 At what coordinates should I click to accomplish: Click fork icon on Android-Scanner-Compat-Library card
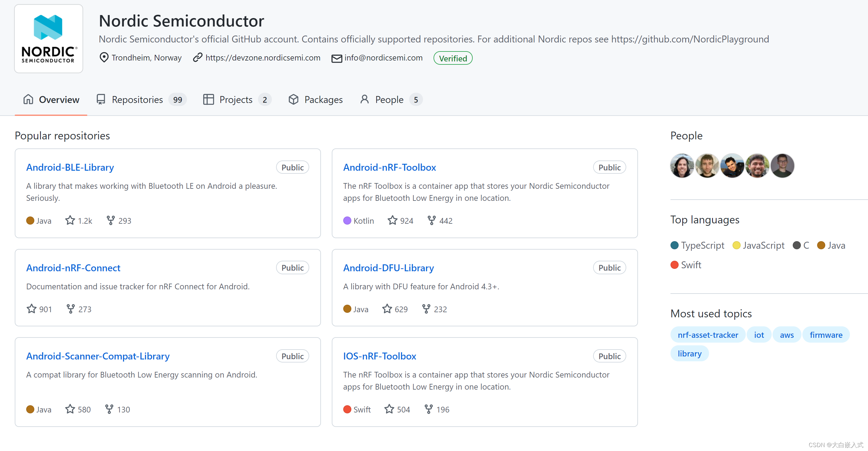(x=109, y=409)
